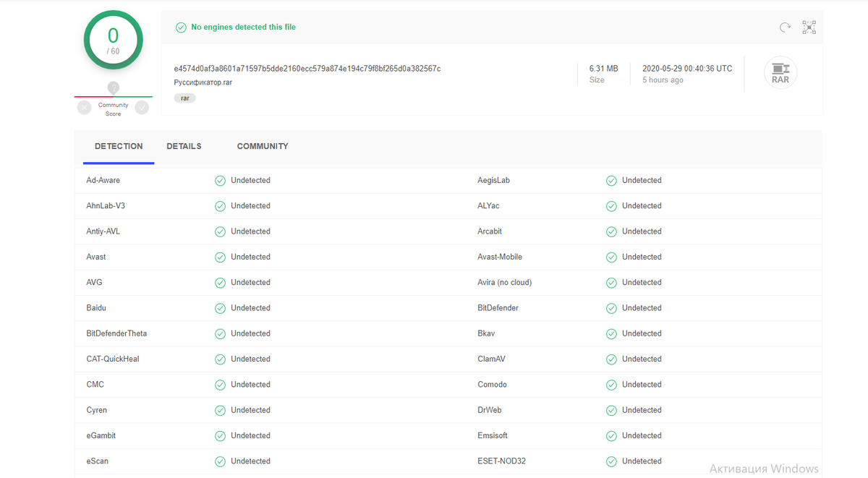
Task: Click the ESET-NOD32 undetected check icon
Action: (611, 461)
